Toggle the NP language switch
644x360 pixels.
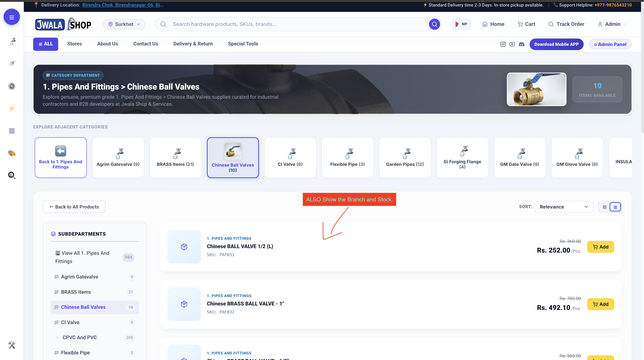click(461, 24)
